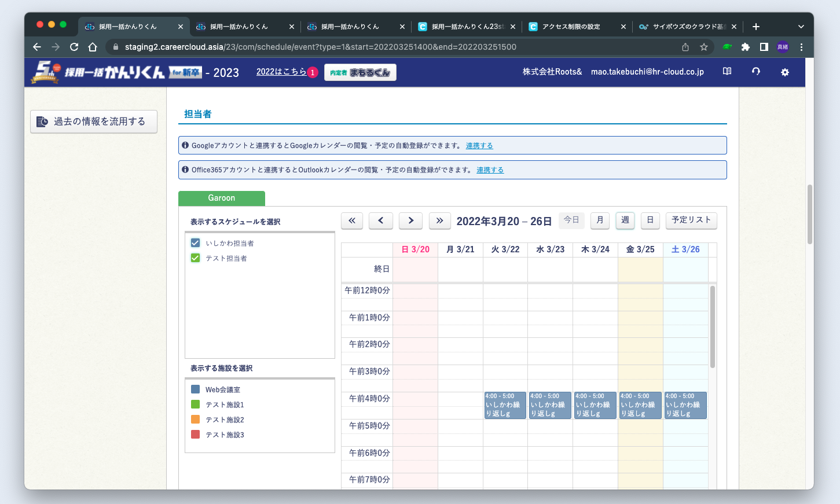Open the browser extensions puzzle icon
Screen dimensions: 840x504
pos(746,47)
